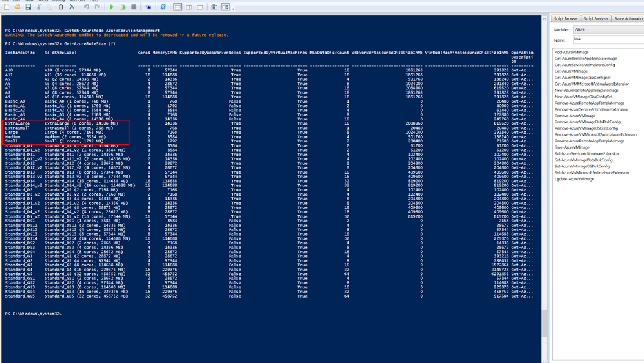The image size is (644, 363).
Task: Click the Name filter field containing 'ima'
Action: (609, 40)
